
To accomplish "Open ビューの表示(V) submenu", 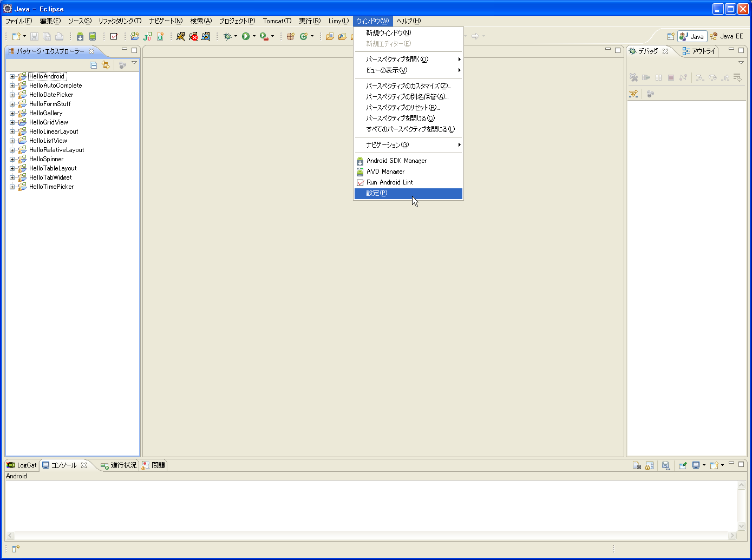I will click(408, 70).
